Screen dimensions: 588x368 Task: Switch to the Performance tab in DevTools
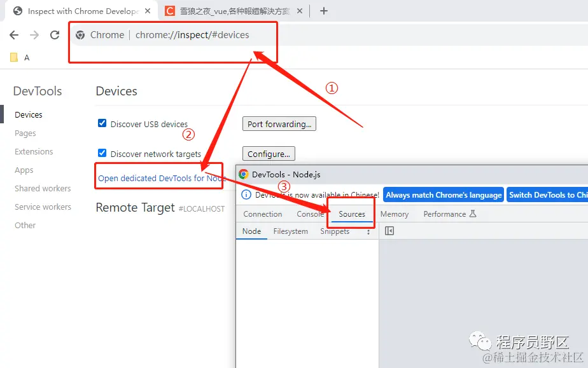450,214
